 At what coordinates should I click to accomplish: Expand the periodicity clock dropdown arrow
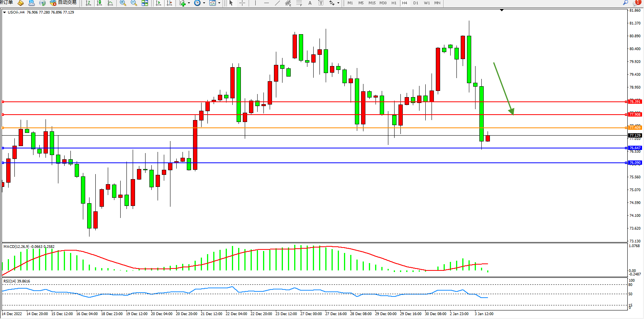pyautogui.click(x=204, y=3)
